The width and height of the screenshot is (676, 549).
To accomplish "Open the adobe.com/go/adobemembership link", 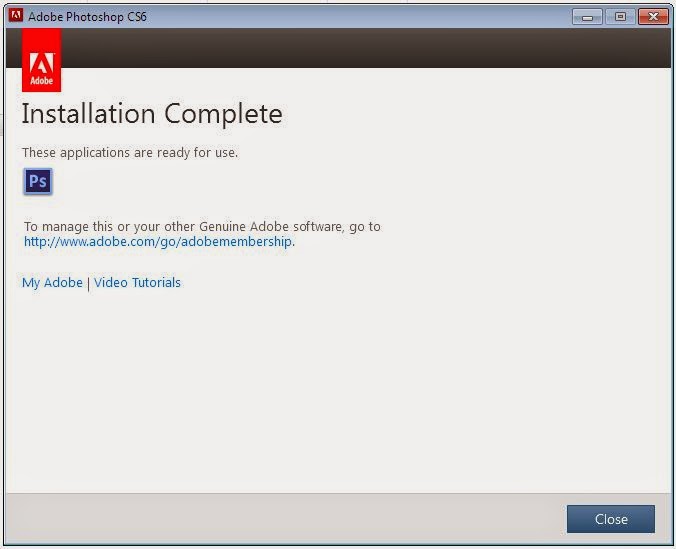I will pyautogui.click(x=159, y=242).
